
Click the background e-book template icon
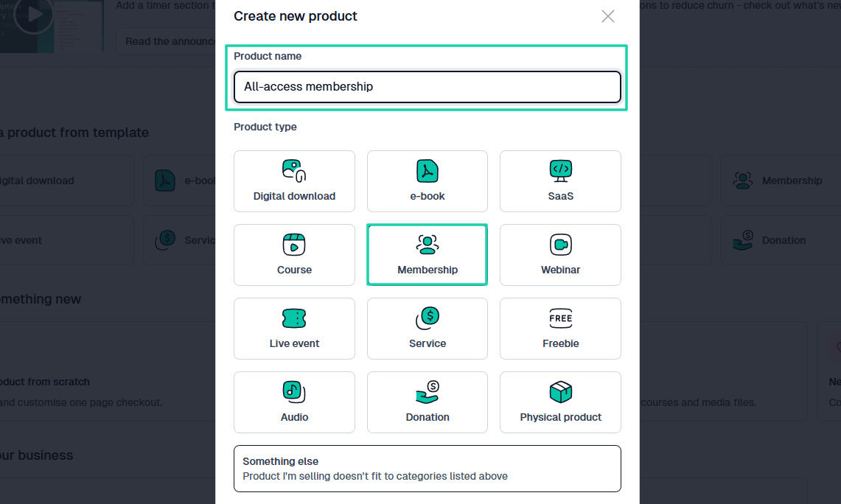click(164, 181)
